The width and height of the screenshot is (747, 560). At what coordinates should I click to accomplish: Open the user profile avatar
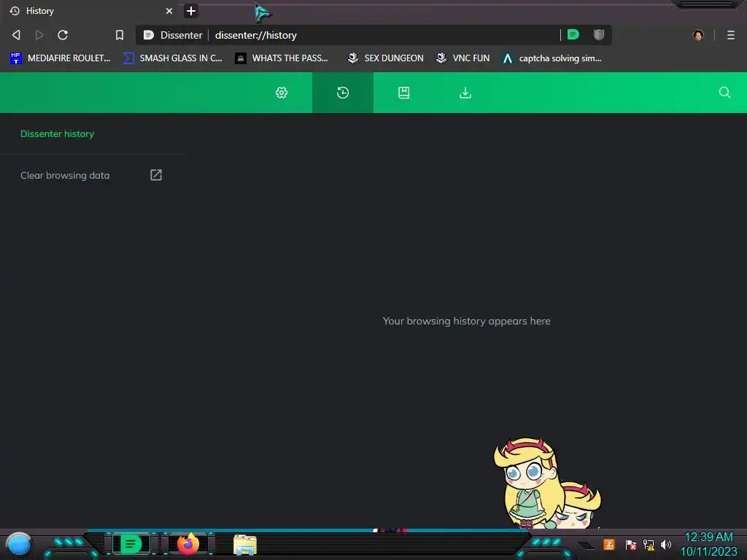pyautogui.click(x=698, y=35)
